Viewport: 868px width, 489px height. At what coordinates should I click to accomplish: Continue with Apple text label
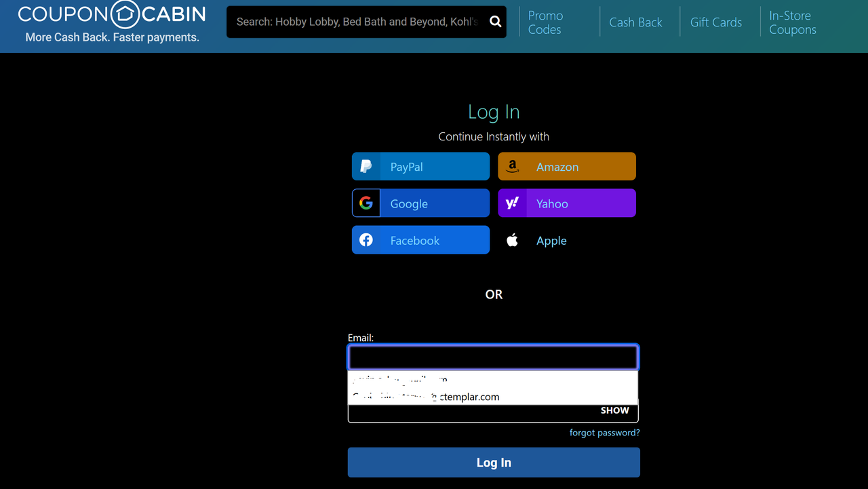(551, 241)
